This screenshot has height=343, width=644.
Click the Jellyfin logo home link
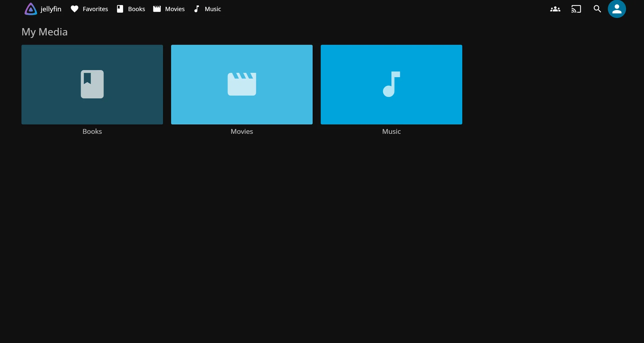43,9
